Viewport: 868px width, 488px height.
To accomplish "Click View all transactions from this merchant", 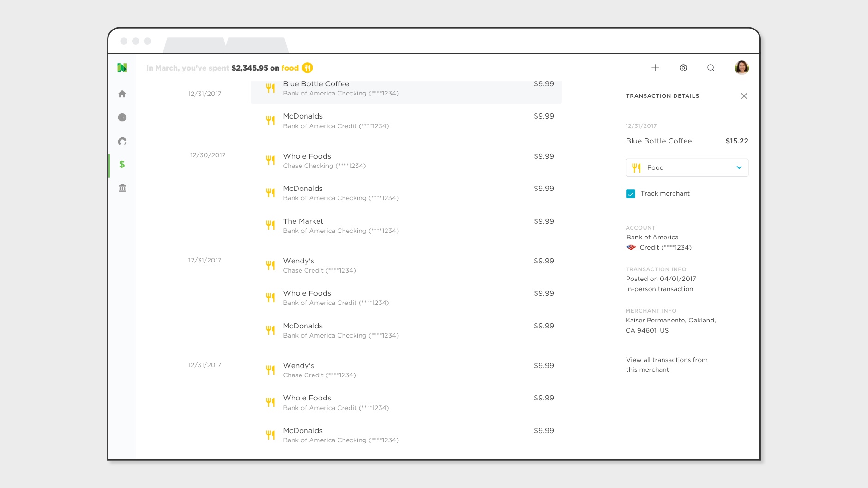I will click(667, 365).
